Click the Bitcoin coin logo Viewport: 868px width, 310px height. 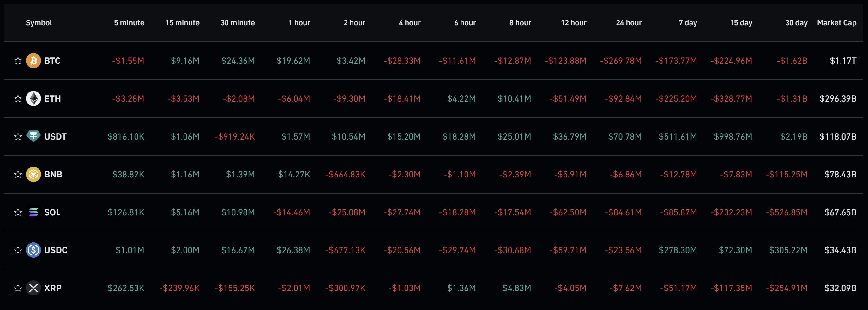(x=33, y=61)
